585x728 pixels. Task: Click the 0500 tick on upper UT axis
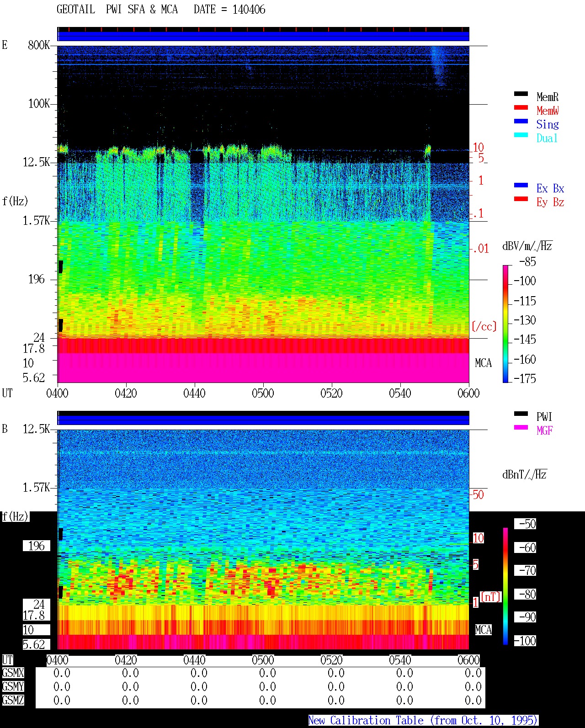pyautogui.click(x=263, y=393)
